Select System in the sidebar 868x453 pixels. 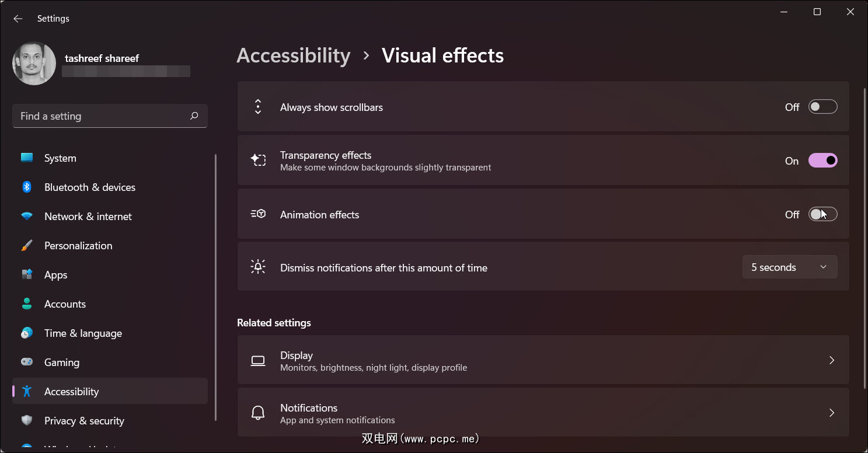coord(60,158)
